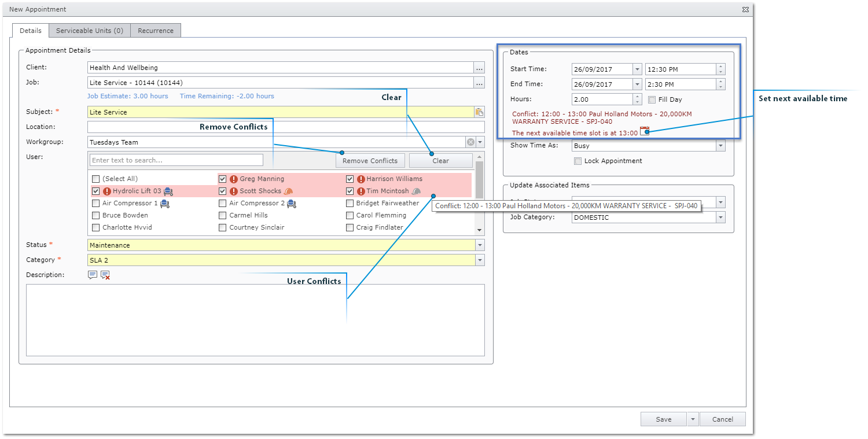Enable the Fill Day checkbox
868x439 pixels.
click(652, 99)
